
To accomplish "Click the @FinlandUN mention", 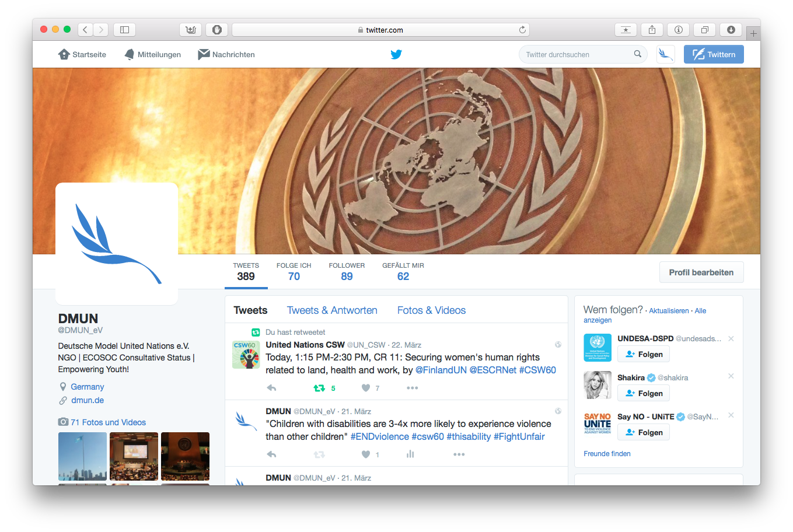I will coord(441,370).
